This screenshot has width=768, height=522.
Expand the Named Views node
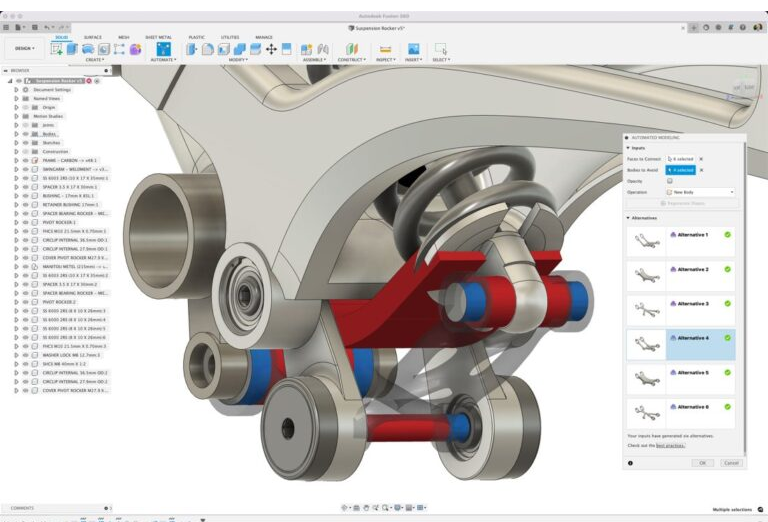[16, 98]
